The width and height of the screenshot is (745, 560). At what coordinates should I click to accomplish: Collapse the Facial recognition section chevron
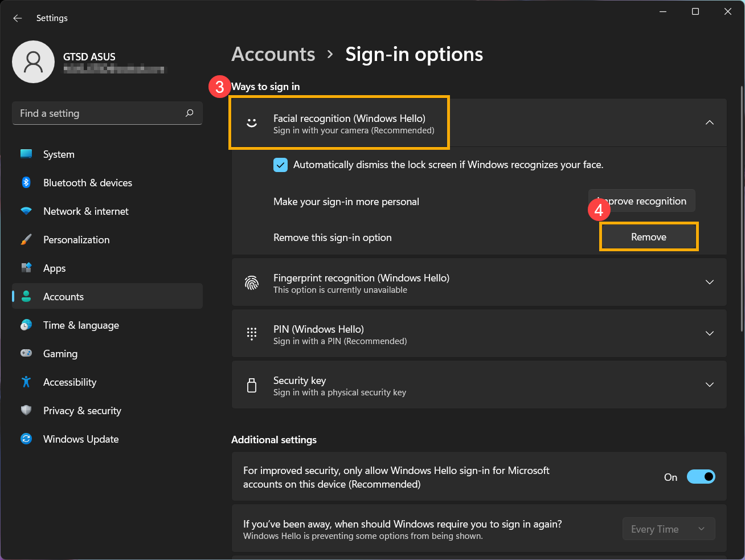[x=710, y=122]
